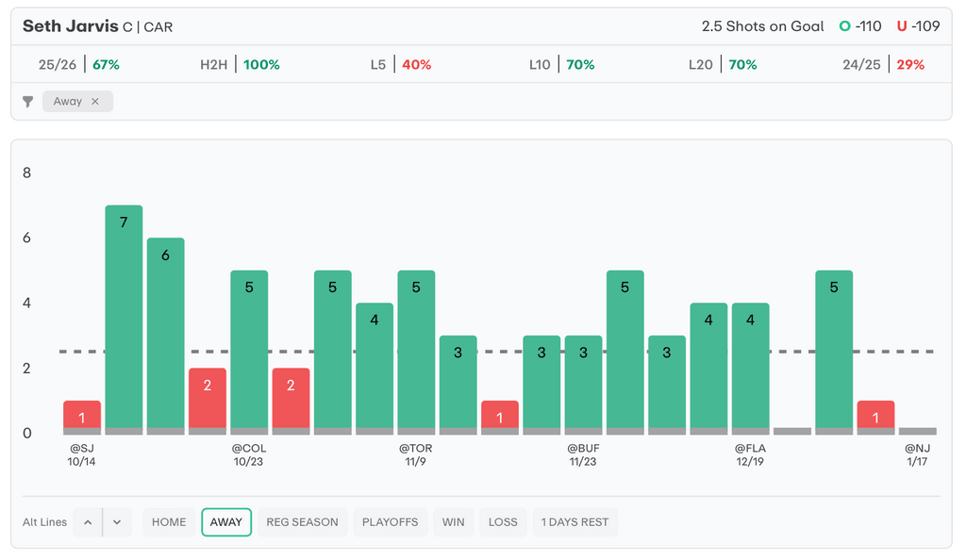View the 24/25 season 29% stat
Image resolution: width=966 pixels, height=560 pixels.
(883, 65)
